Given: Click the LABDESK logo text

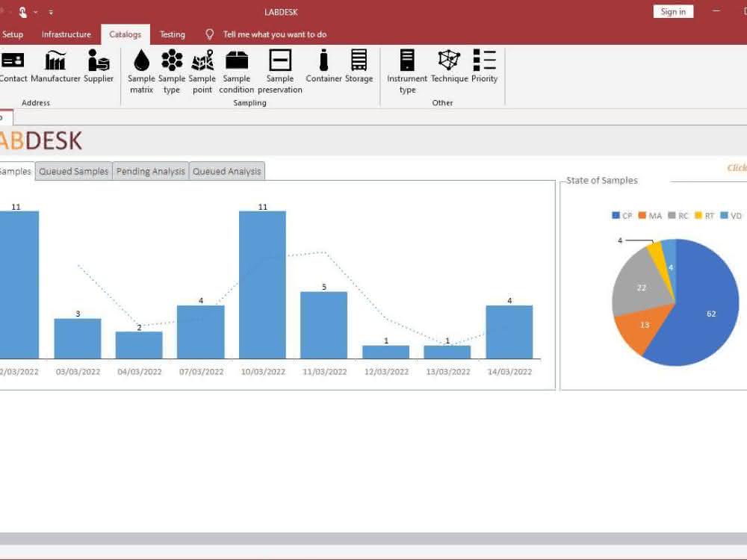Looking at the screenshot, I should click(41, 141).
